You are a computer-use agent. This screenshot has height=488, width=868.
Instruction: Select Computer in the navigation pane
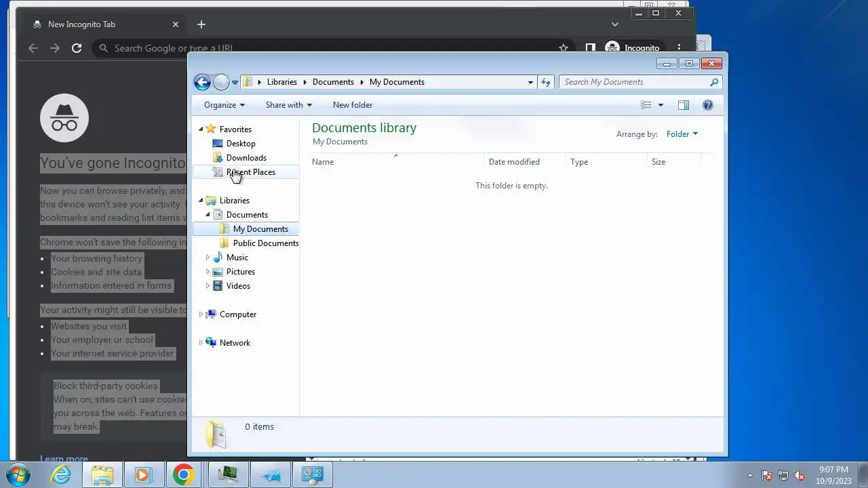(238, 314)
